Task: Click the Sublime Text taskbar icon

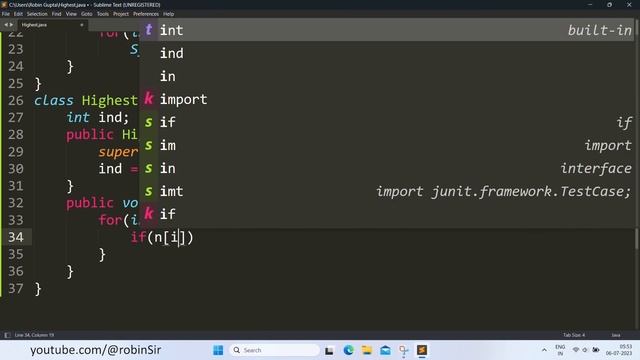Action: coord(422,350)
